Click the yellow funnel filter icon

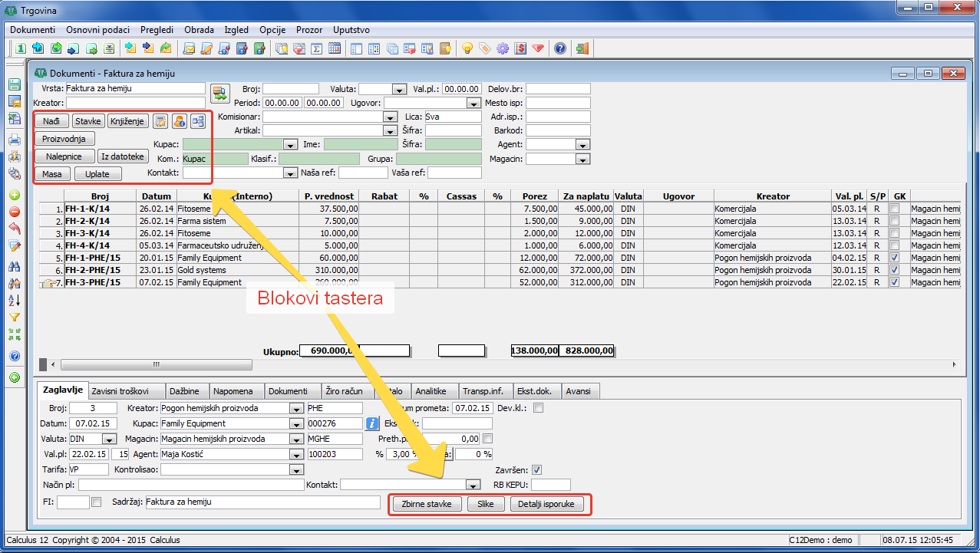coord(14,317)
